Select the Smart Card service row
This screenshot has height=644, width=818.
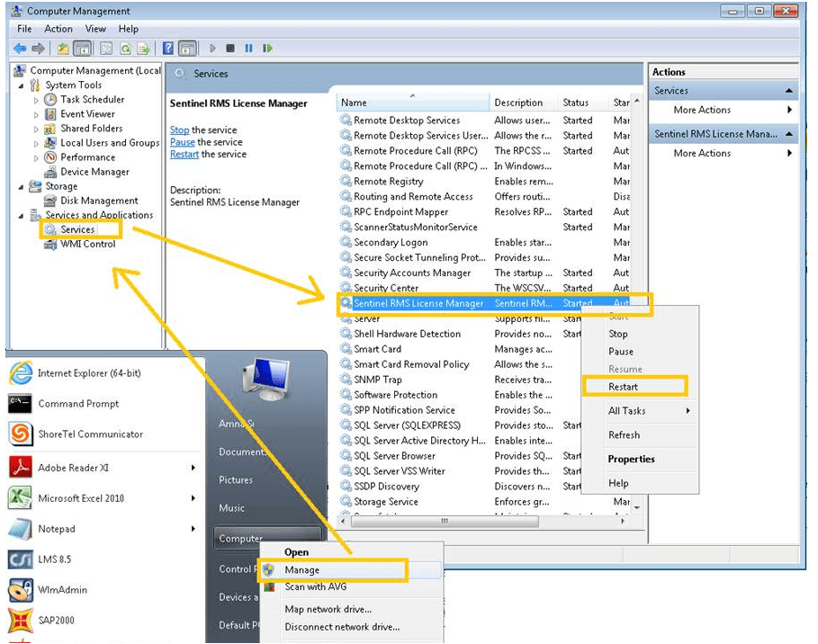pos(377,349)
